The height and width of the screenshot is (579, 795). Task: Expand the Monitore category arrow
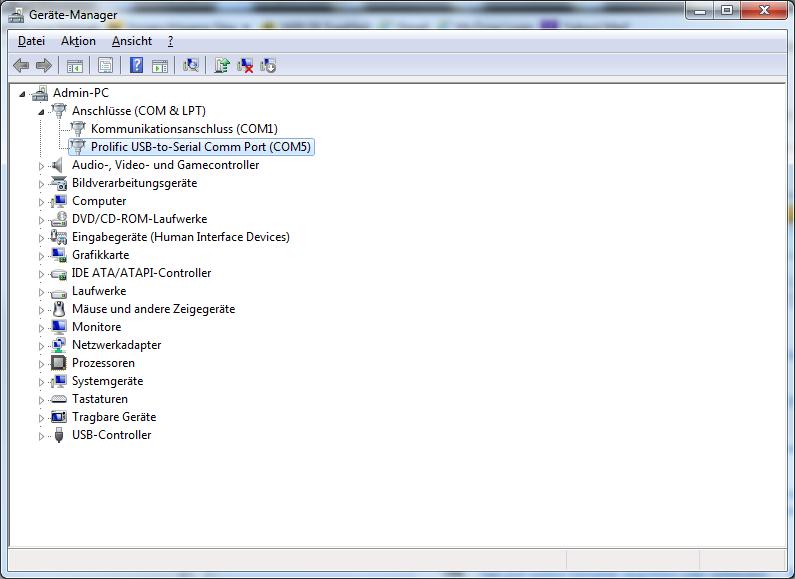42,328
